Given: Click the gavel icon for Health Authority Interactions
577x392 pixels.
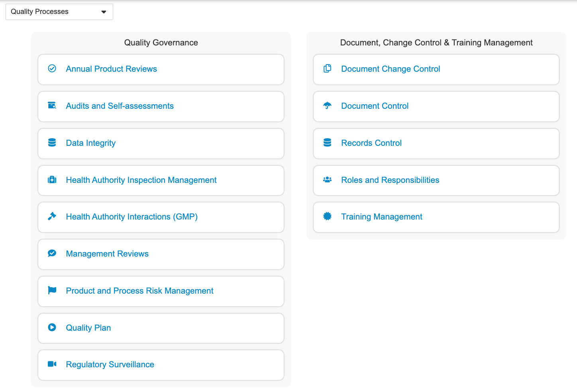Looking at the screenshot, I should [x=52, y=216].
